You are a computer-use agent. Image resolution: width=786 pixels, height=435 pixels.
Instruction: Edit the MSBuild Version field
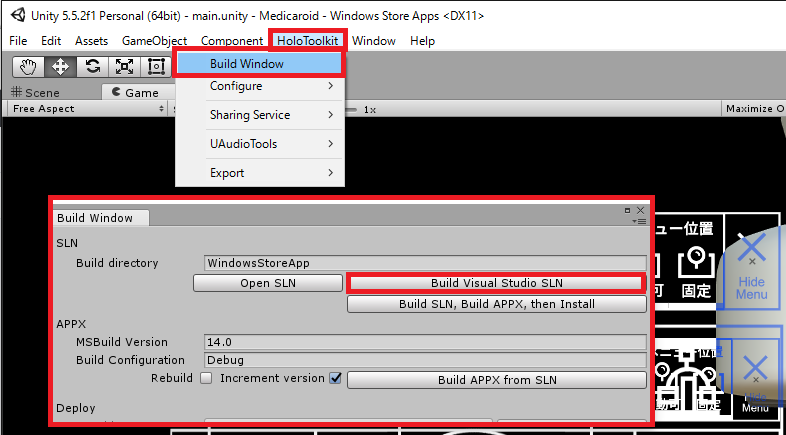425,342
